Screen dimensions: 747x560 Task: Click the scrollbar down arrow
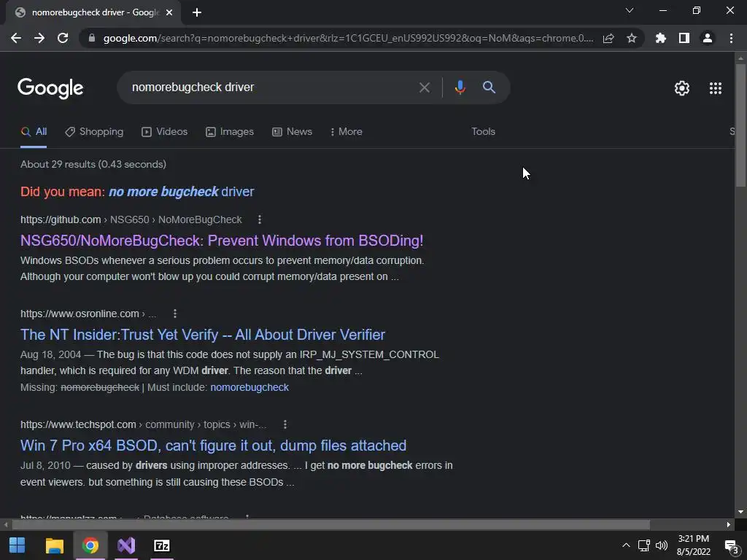pyautogui.click(x=740, y=513)
